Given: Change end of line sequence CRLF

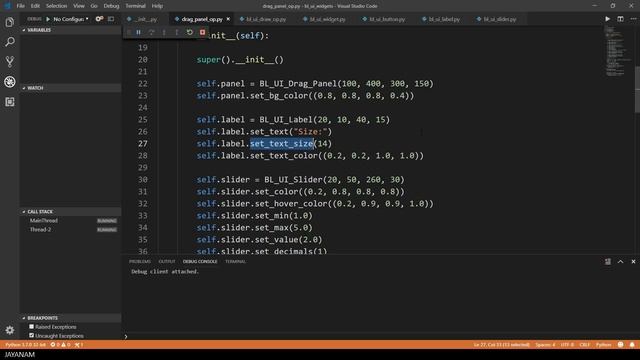Looking at the screenshot, I should (584, 344).
